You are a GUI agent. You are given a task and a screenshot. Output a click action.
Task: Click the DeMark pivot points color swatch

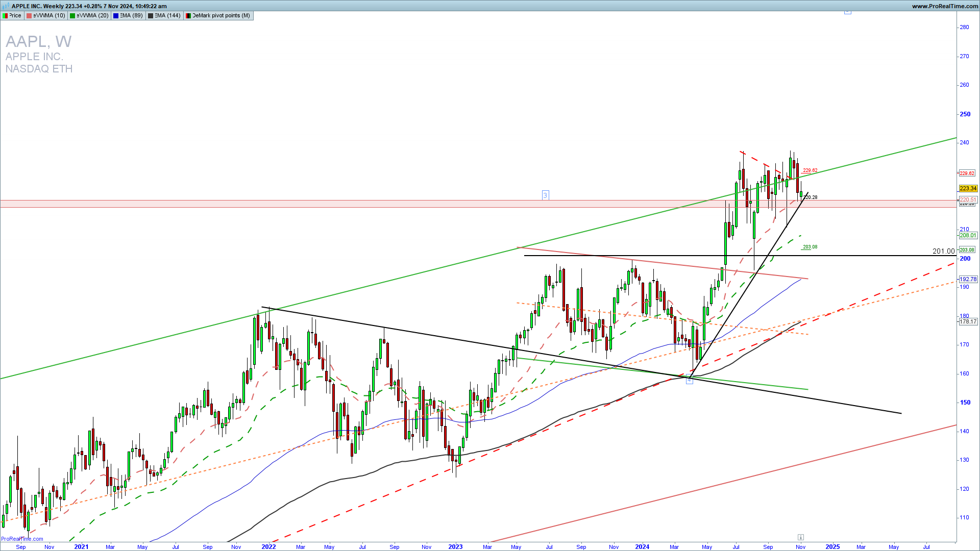(188, 16)
